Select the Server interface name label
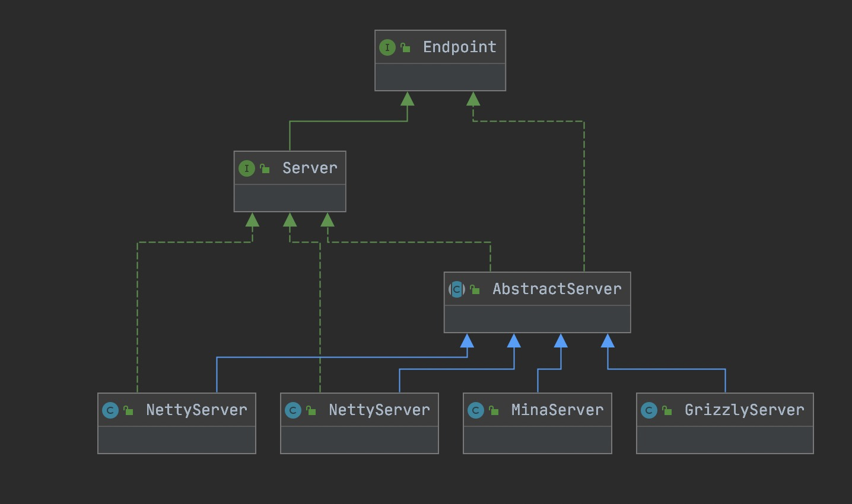The width and height of the screenshot is (852, 504). click(x=310, y=168)
